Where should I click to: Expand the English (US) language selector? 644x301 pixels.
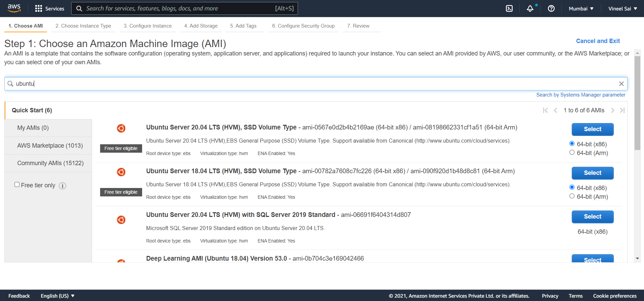57,296
